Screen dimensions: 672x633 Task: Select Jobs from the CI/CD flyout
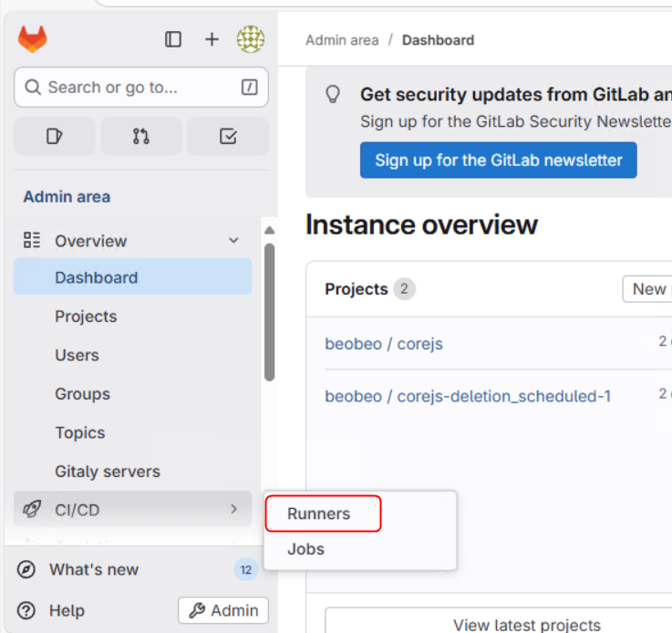(305, 549)
